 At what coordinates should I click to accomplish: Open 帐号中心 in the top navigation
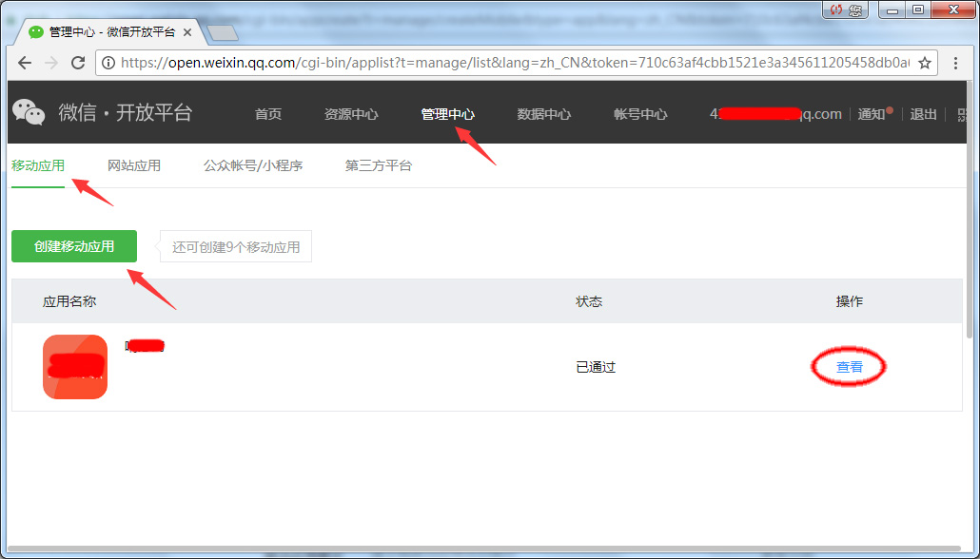[x=640, y=114]
